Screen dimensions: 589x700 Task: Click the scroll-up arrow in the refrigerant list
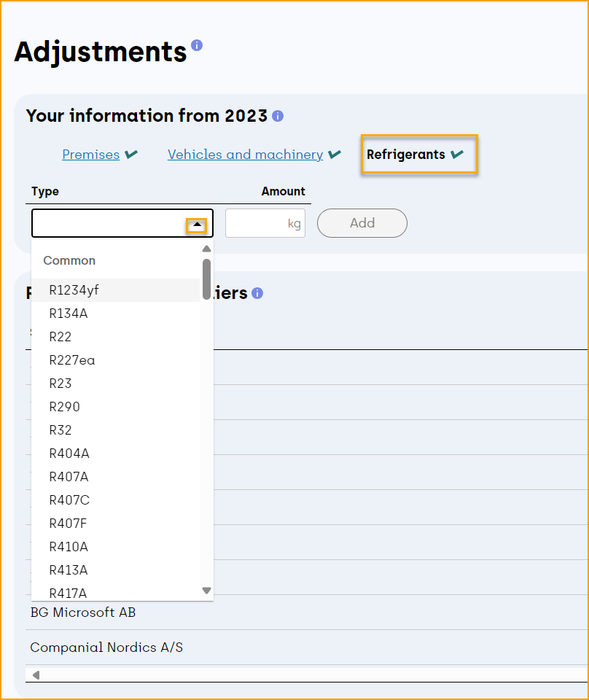coord(206,249)
